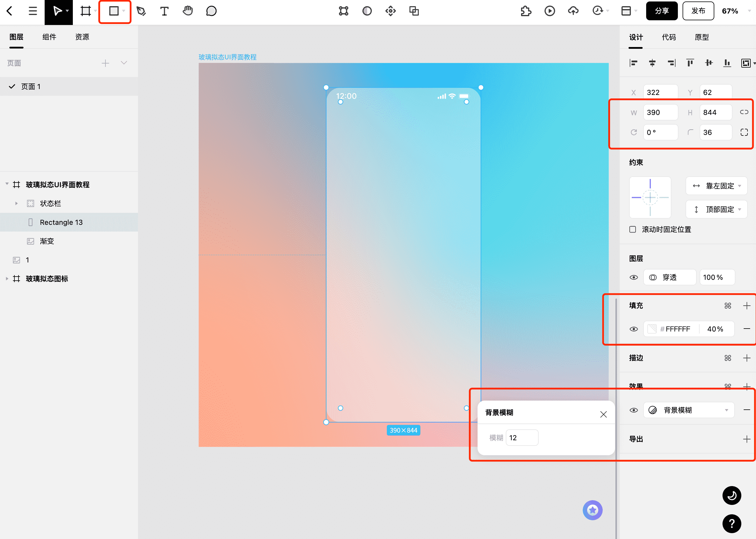Select the Frame tool
The image size is (756, 539).
tap(85, 11)
